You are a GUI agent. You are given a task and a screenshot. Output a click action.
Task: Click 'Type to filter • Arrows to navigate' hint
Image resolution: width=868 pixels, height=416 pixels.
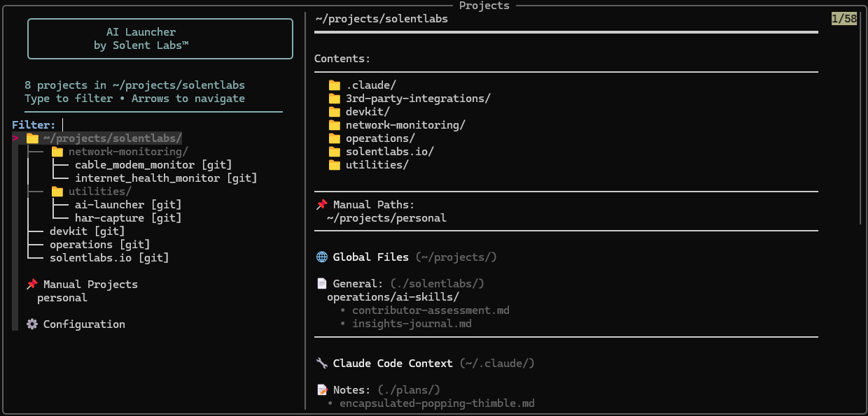coord(134,99)
